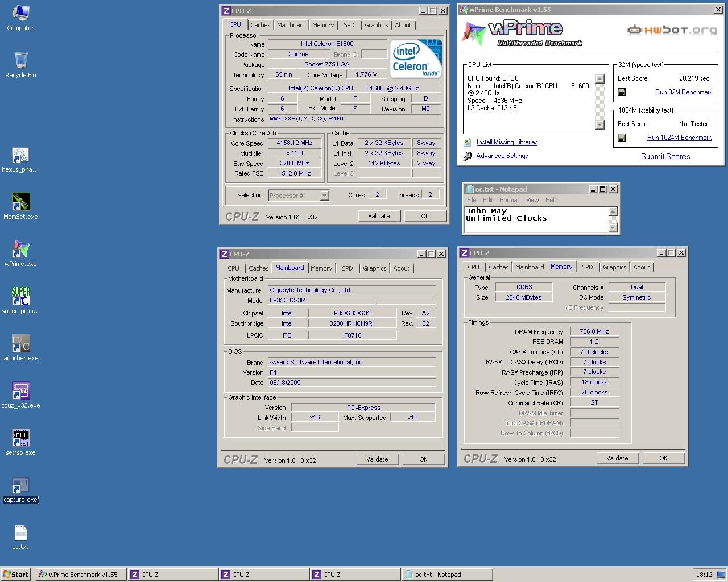This screenshot has height=582, width=728.
Task: Click Validate in the Mainboard window
Action: point(377,459)
